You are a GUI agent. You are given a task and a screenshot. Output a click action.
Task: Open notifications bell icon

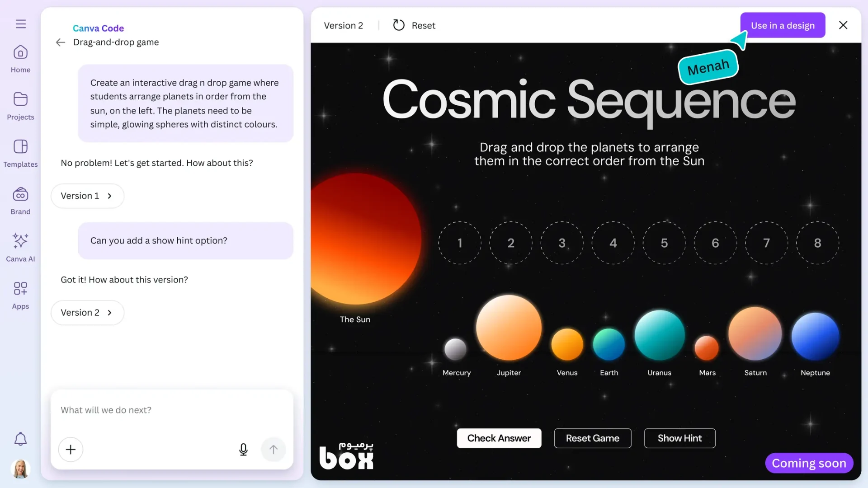[x=20, y=439]
